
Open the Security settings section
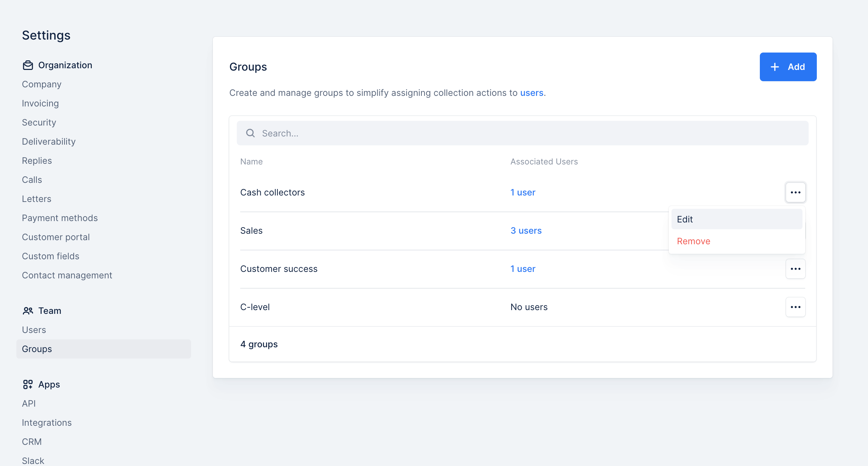point(39,122)
